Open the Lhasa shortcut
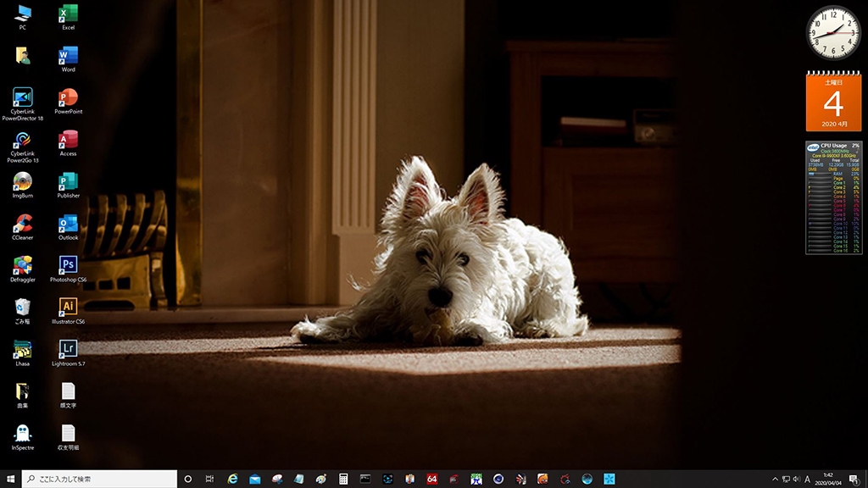 point(22,353)
